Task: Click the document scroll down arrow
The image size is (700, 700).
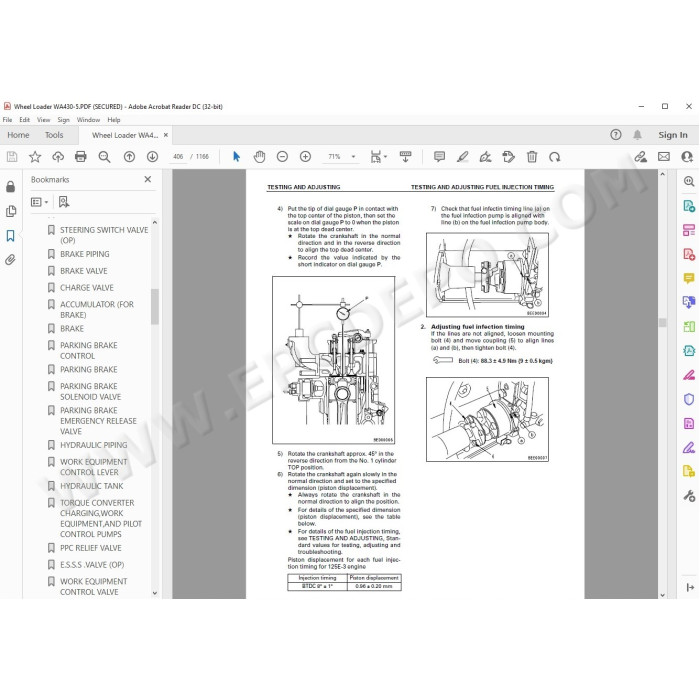Action: tap(662, 595)
